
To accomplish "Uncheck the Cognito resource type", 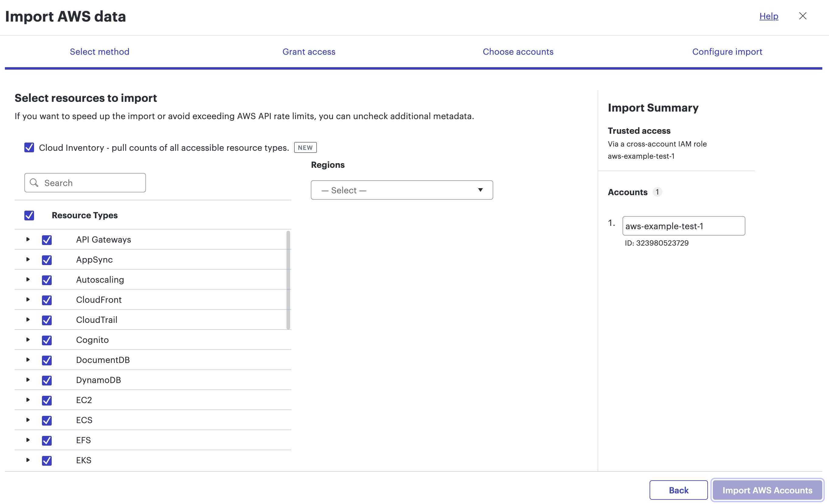I will [x=47, y=340].
